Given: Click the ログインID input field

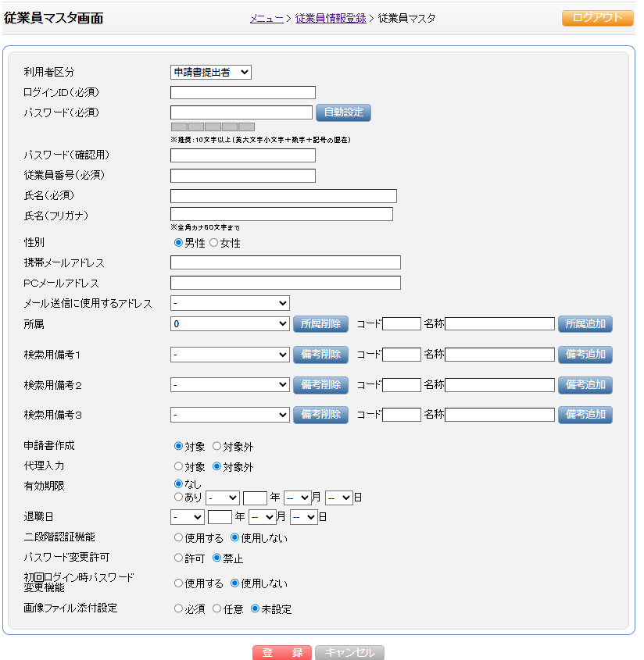Looking at the screenshot, I should [242, 93].
